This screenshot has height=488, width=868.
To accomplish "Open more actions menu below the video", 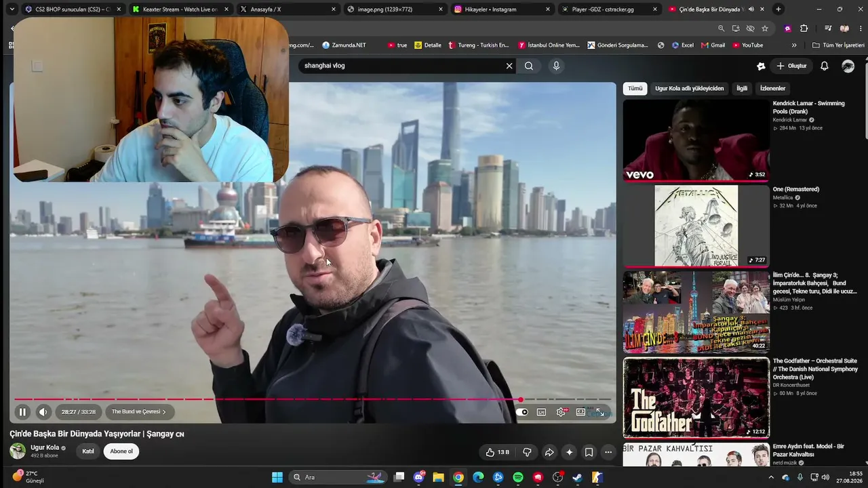I will click(x=608, y=452).
